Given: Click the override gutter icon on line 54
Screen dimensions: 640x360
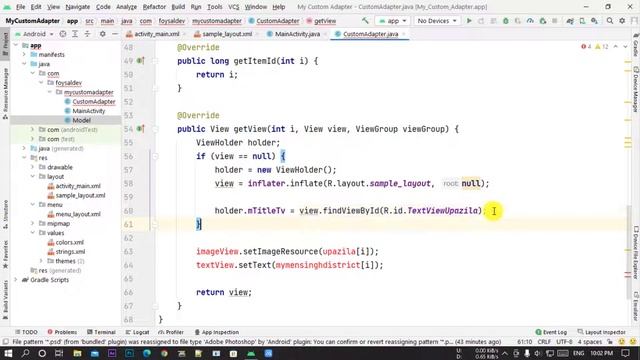Looking at the screenshot, I should 140,129.
